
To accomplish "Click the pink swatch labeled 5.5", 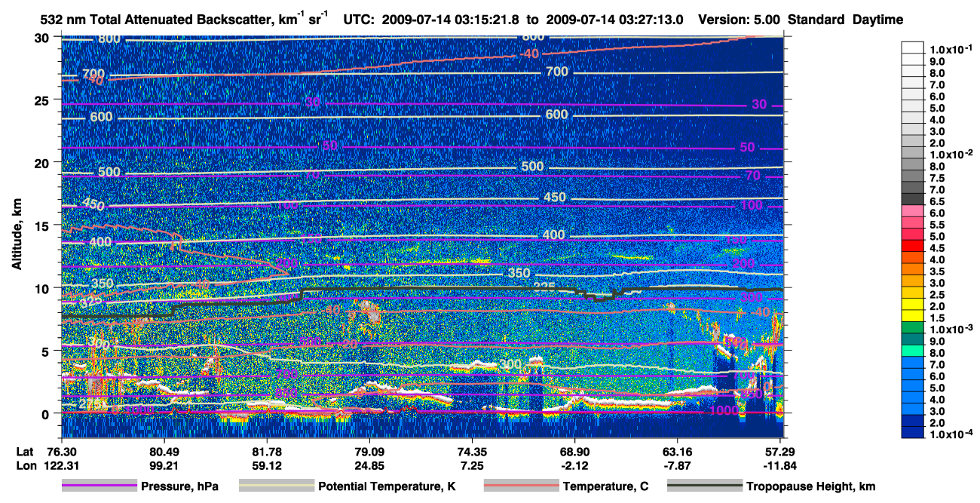I will [912, 223].
